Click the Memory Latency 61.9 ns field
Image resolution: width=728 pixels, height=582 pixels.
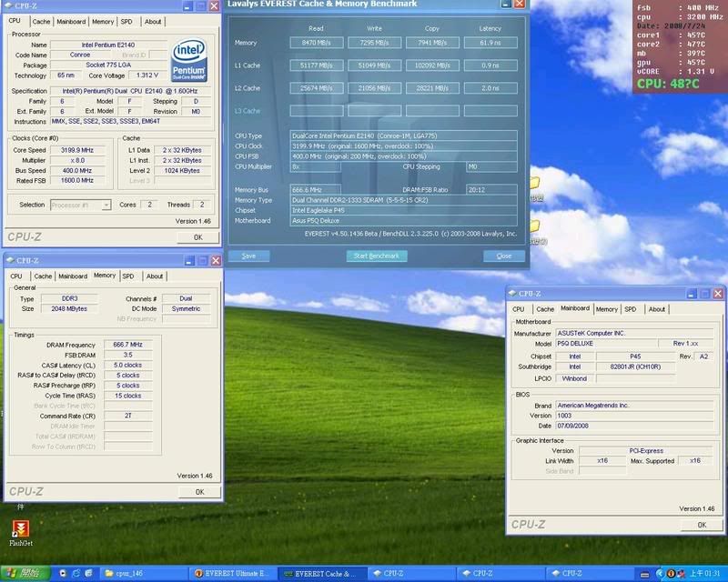pos(490,43)
